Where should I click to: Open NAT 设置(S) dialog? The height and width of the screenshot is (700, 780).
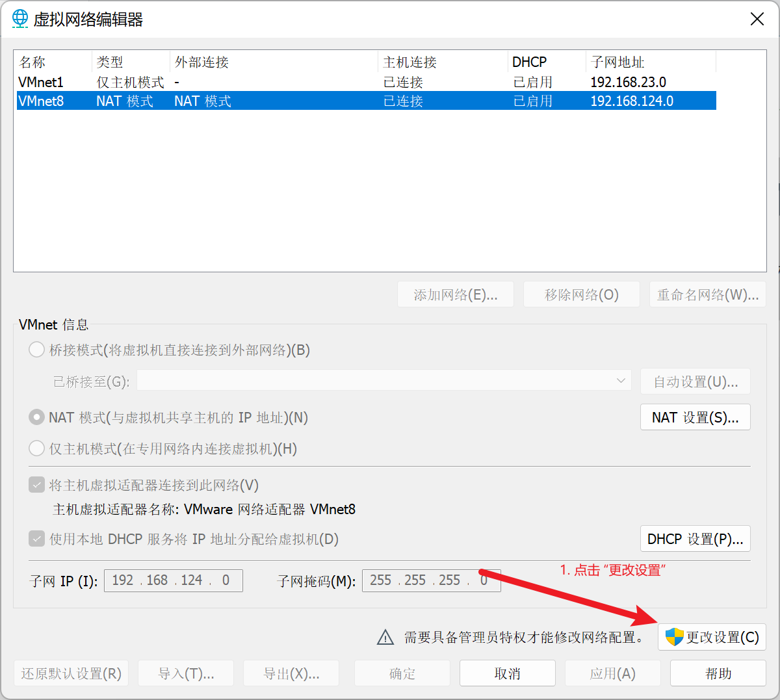click(695, 417)
